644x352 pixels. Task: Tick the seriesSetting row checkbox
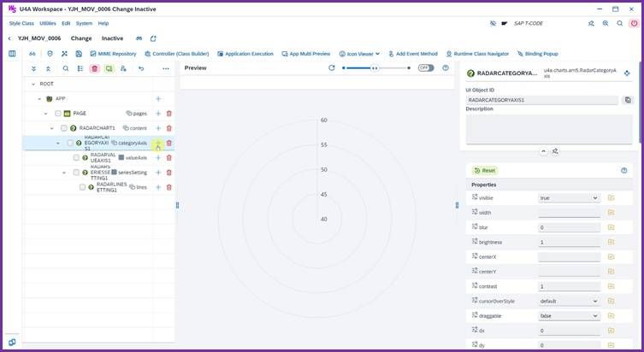tap(76, 173)
